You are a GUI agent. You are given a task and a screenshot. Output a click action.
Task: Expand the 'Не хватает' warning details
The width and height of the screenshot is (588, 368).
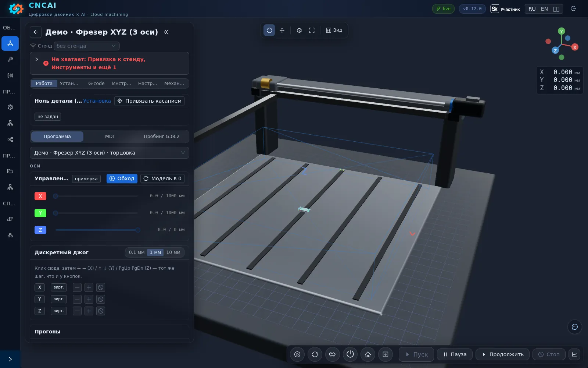[37, 59]
